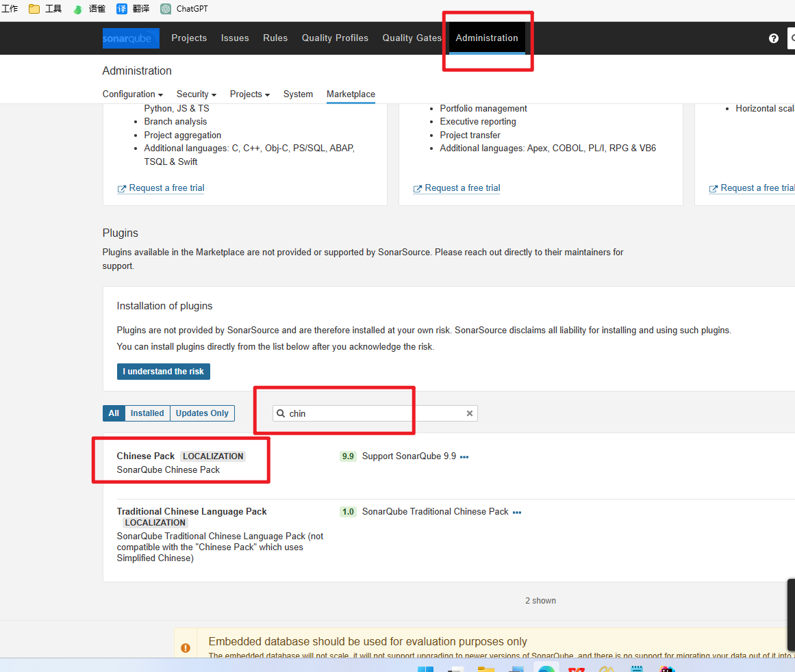The image size is (795, 672).
Task: Open the Issues page
Action: coord(235,38)
